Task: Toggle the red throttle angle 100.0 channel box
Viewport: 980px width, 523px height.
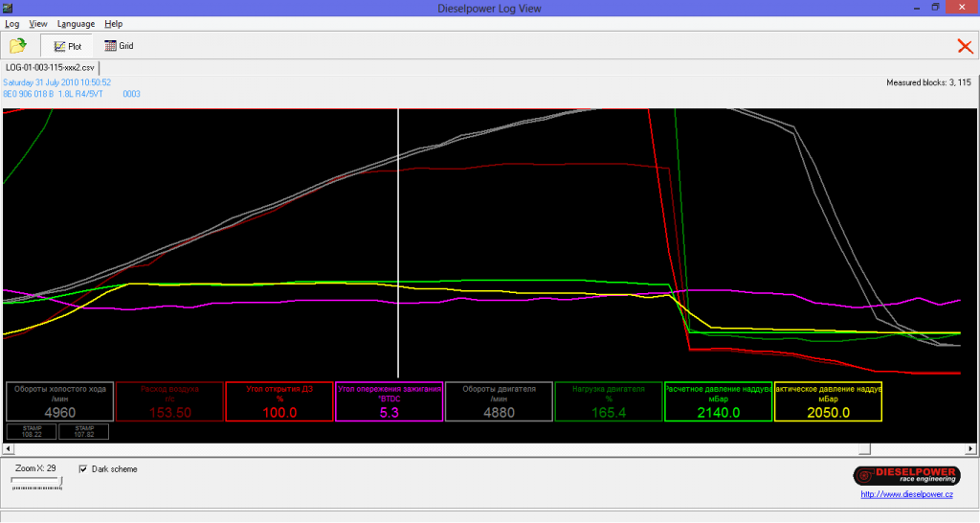Action: pyautogui.click(x=279, y=401)
